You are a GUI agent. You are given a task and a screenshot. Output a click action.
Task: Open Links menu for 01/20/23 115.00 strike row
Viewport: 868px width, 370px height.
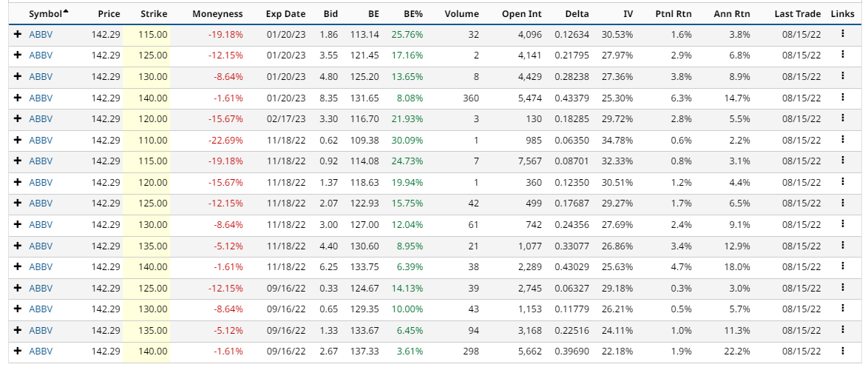click(x=842, y=33)
